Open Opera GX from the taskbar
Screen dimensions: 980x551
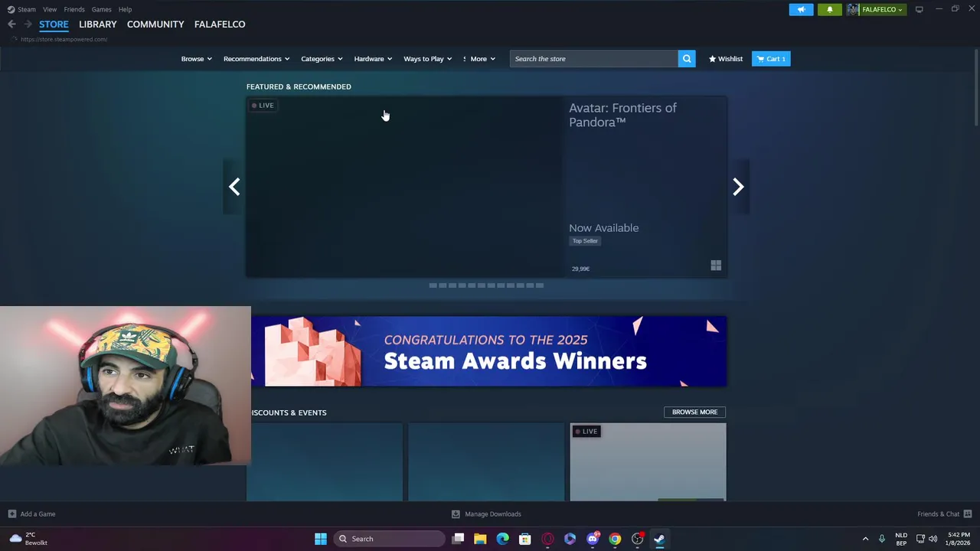point(547,539)
